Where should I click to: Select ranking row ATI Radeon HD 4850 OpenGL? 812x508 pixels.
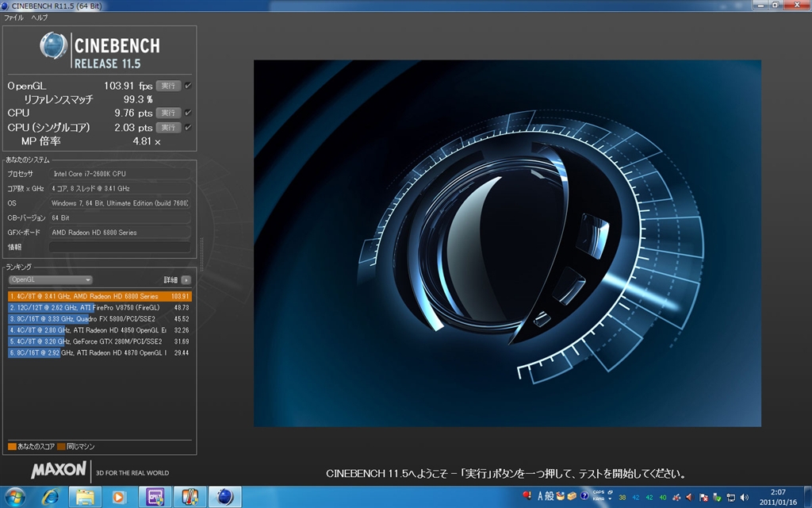(99, 330)
